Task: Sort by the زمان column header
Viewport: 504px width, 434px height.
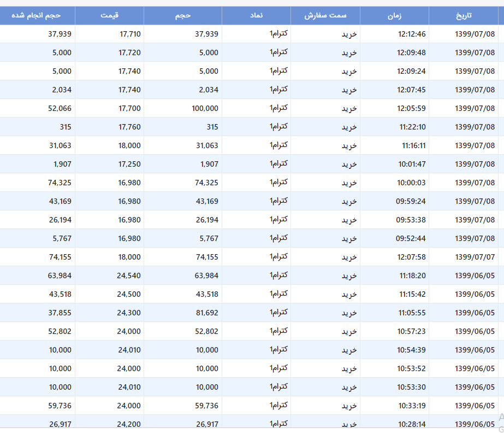Action: (x=394, y=15)
